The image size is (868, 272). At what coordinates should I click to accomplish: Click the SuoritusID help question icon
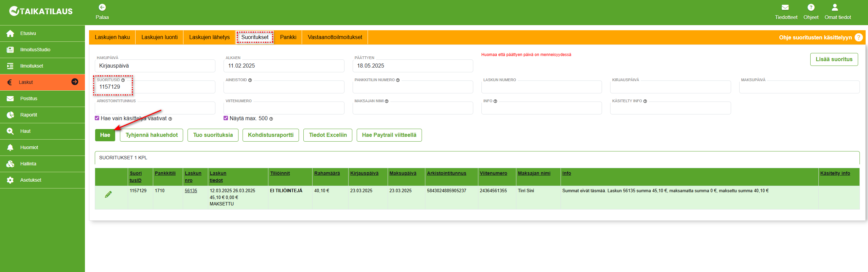(123, 80)
